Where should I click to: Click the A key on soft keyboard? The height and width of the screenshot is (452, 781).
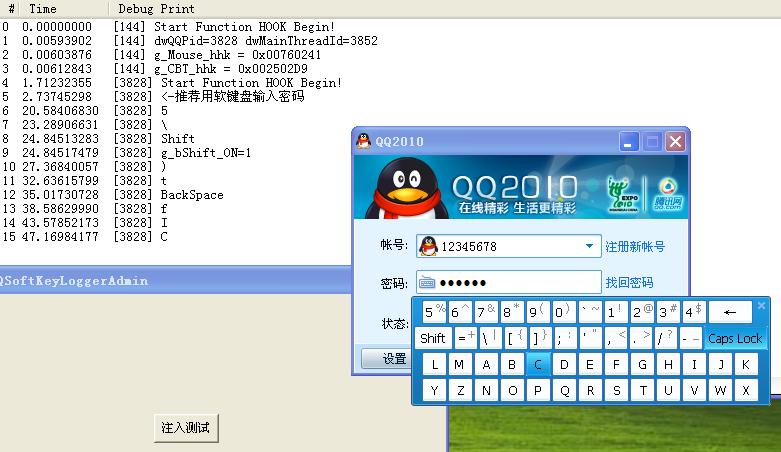click(x=486, y=364)
